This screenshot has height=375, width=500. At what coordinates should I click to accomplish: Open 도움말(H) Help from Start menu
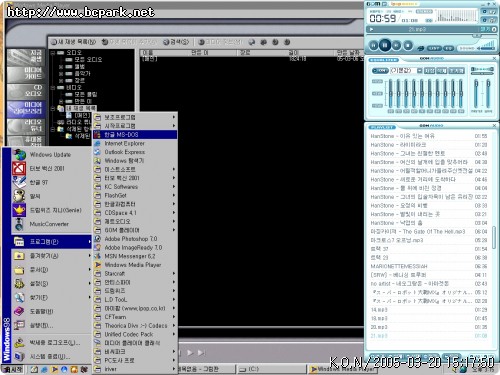coord(51,311)
